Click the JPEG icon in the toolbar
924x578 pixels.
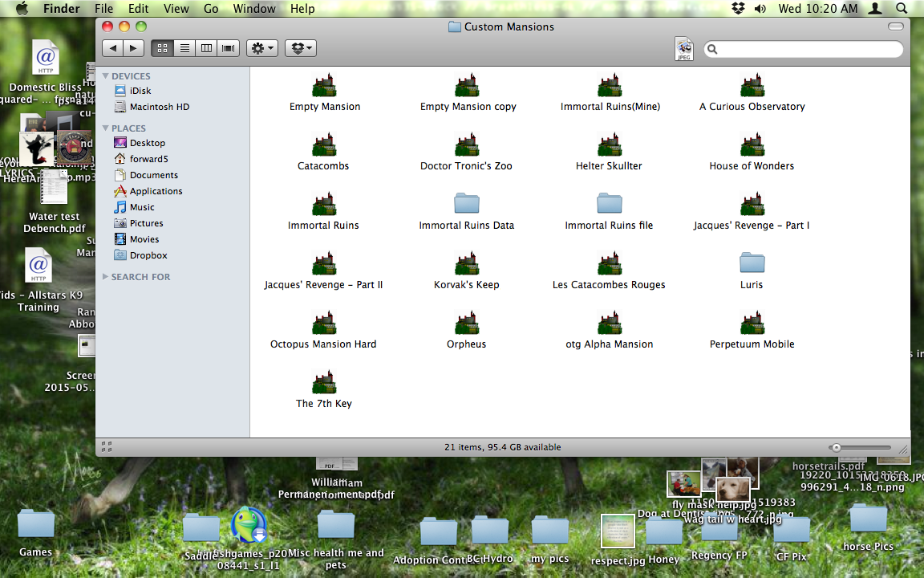684,49
